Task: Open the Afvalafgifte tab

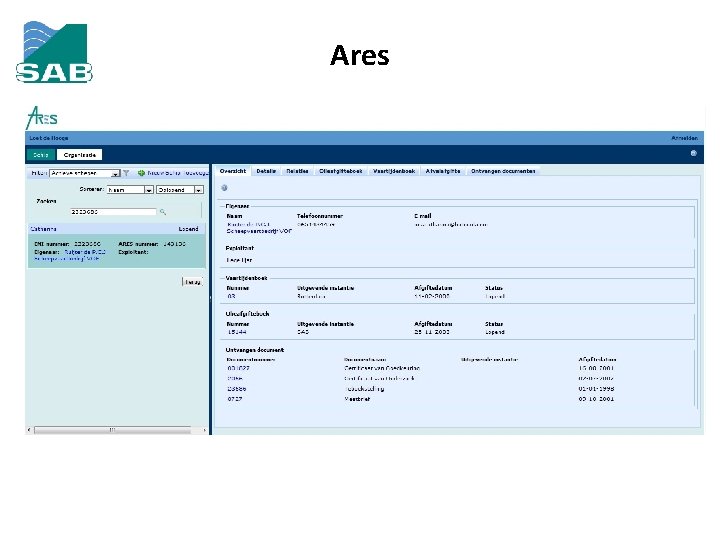Action: [x=443, y=171]
